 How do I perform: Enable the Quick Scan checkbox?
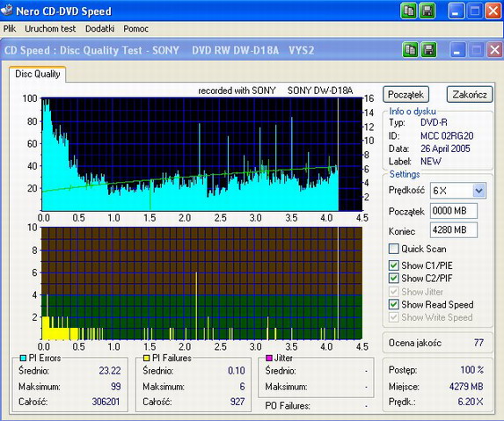click(393, 249)
